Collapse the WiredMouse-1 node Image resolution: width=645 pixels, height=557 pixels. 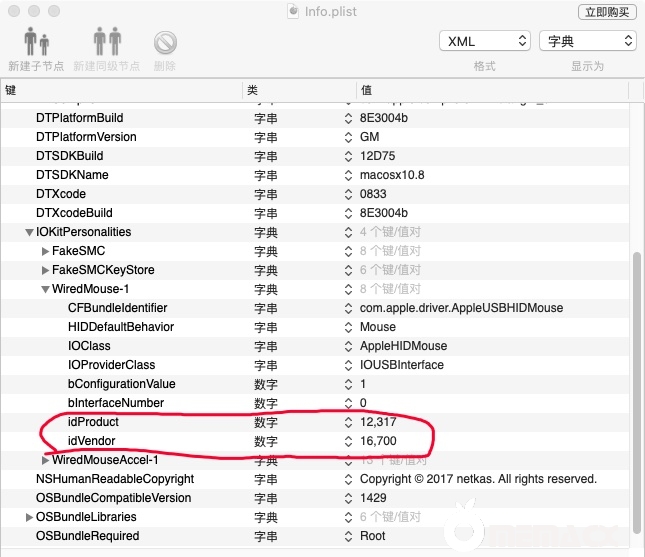45,289
